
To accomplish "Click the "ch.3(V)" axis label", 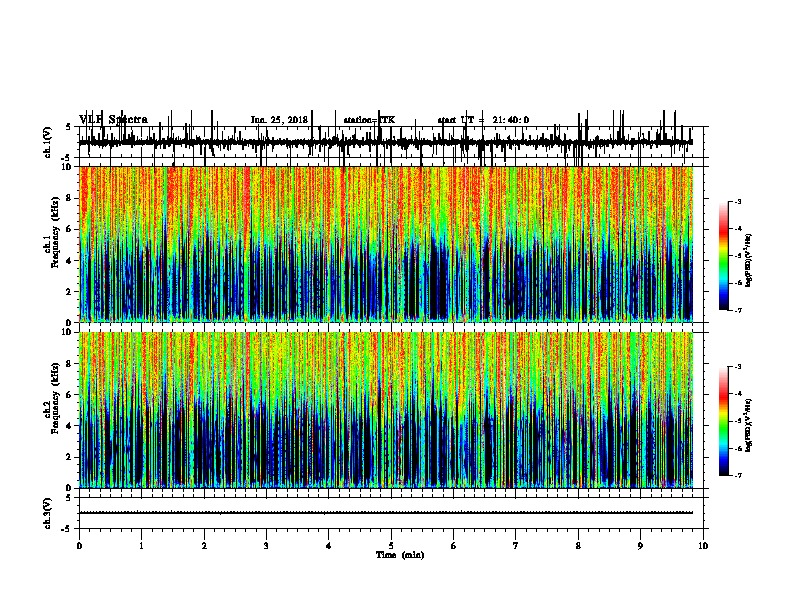I will point(48,513).
